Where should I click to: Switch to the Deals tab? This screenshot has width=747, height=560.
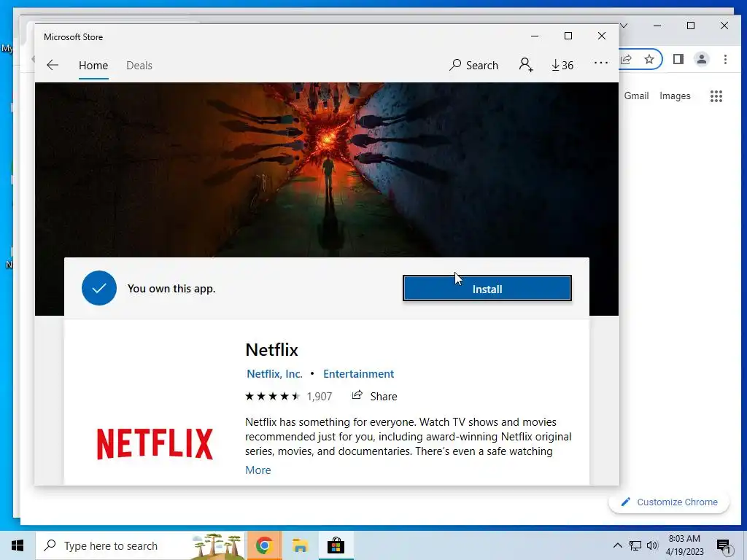pos(139,65)
